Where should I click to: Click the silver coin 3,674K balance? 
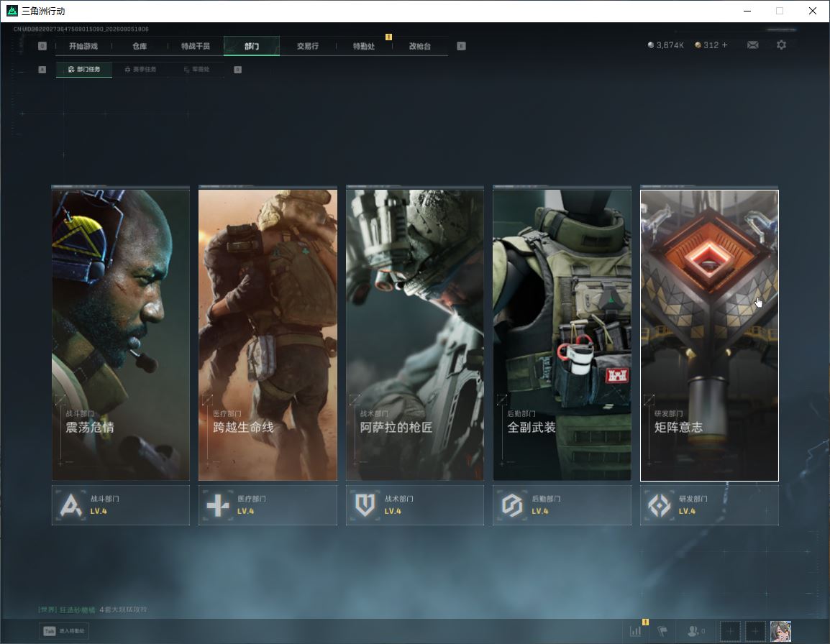[665, 45]
